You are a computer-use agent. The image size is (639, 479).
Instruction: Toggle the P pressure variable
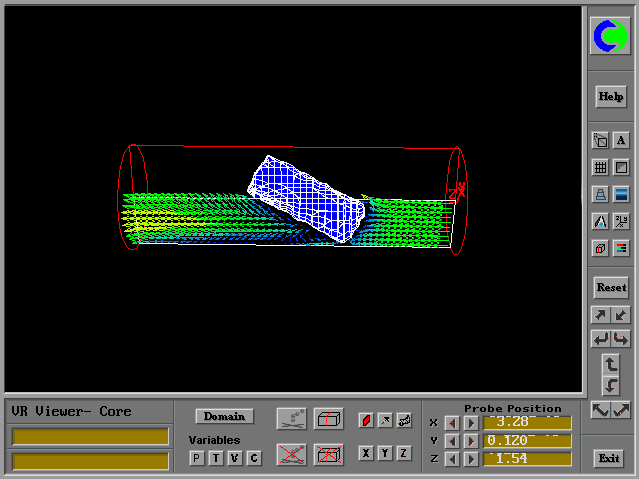(x=196, y=458)
